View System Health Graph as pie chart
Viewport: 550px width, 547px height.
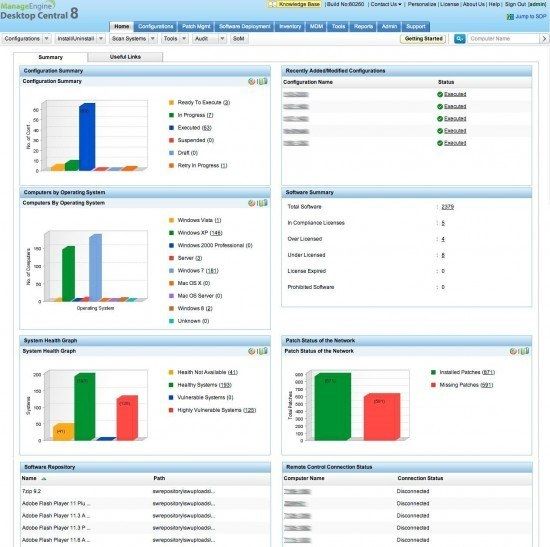click(x=251, y=351)
